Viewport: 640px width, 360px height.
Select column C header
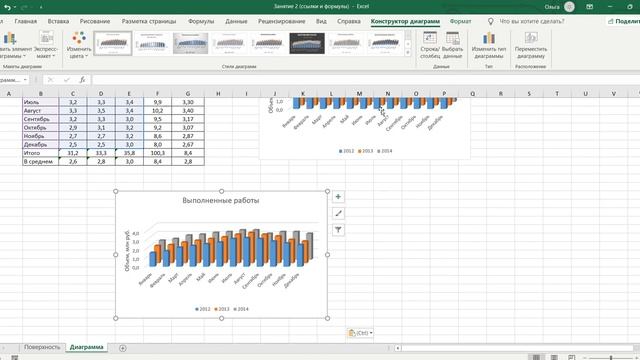point(73,93)
